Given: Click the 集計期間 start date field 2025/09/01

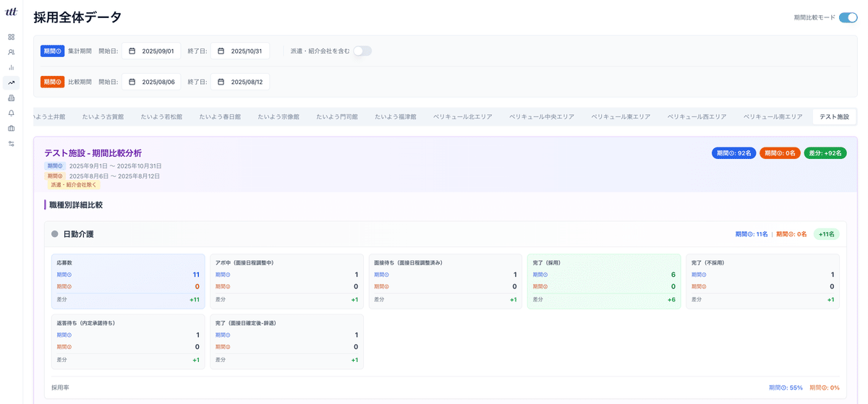Looking at the screenshot, I should 151,51.
